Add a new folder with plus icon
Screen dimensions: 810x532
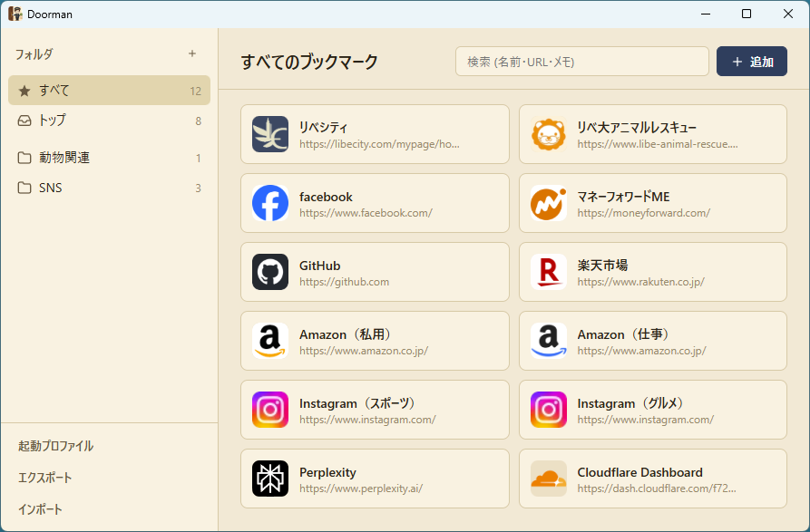point(192,53)
